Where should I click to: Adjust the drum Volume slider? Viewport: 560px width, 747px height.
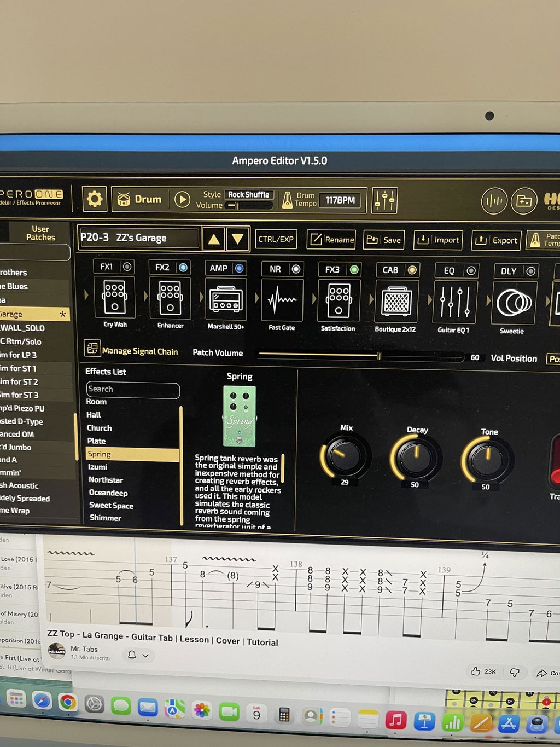(249, 206)
